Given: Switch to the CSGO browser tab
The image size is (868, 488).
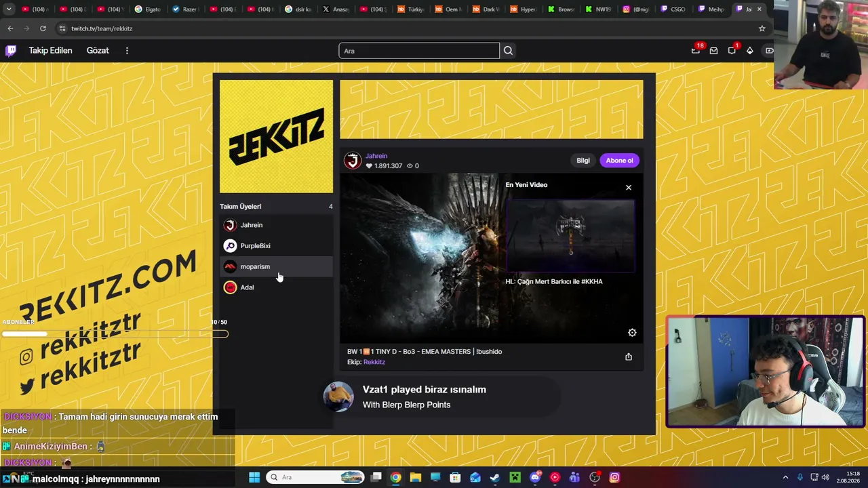Looking at the screenshot, I should tap(673, 9).
